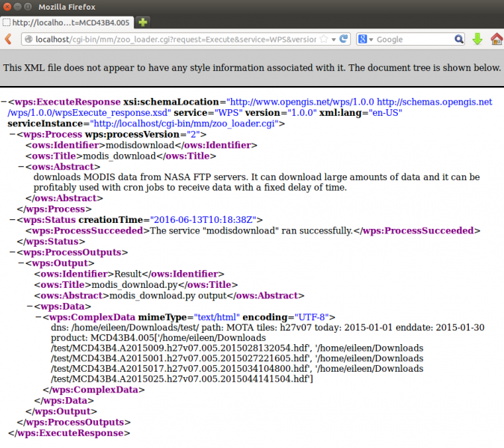504x448 pixels.
Task: Collapse the wps:Status XML node
Action: pos(13,220)
